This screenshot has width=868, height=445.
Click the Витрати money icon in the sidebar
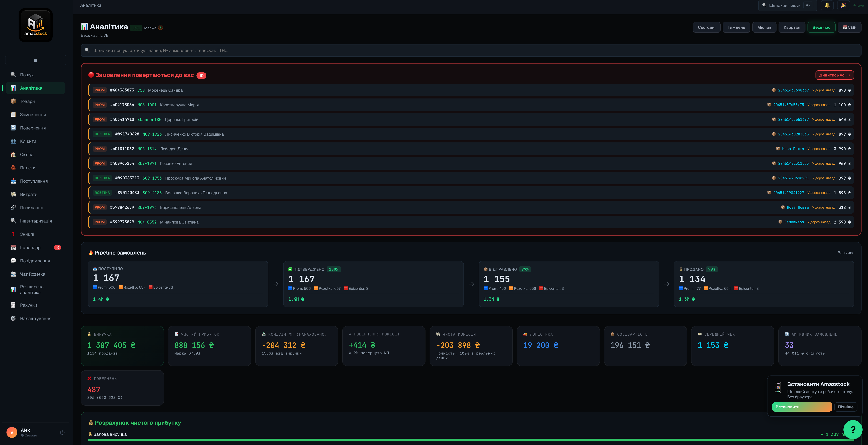13,194
